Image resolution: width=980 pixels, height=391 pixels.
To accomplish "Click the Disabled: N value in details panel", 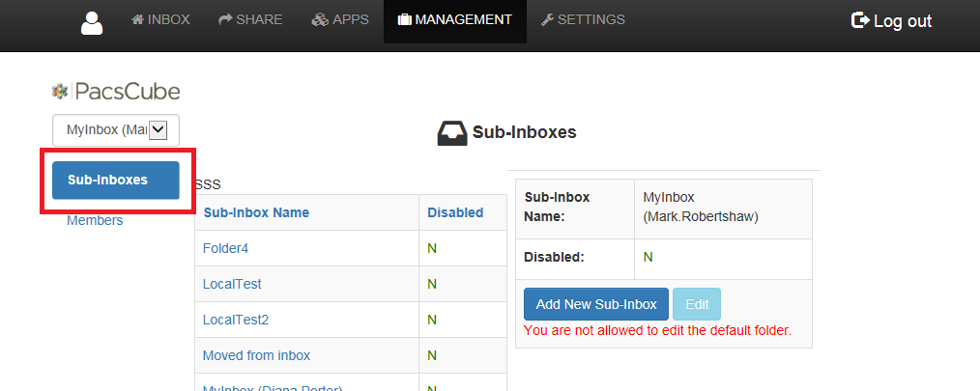I will click(x=648, y=257).
